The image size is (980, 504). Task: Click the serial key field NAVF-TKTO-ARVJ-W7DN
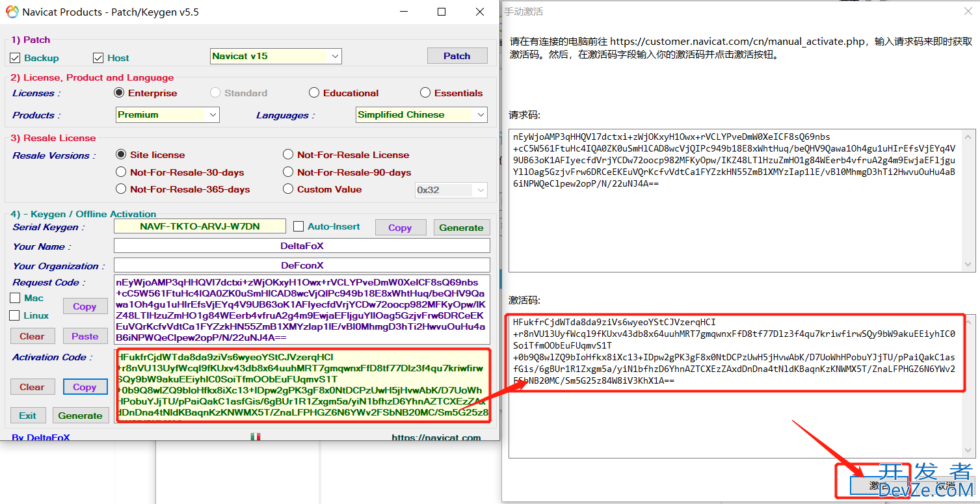pos(200,226)
